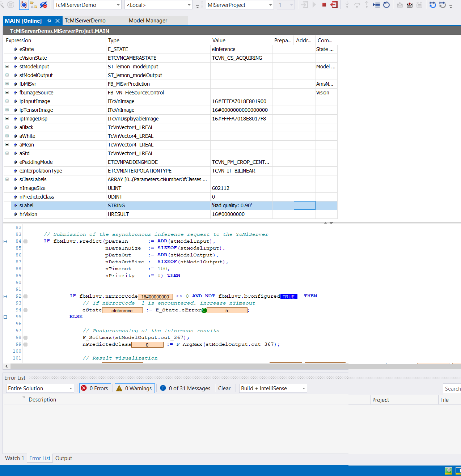Click the red Stop PLC button

click(x=324, y=5)
